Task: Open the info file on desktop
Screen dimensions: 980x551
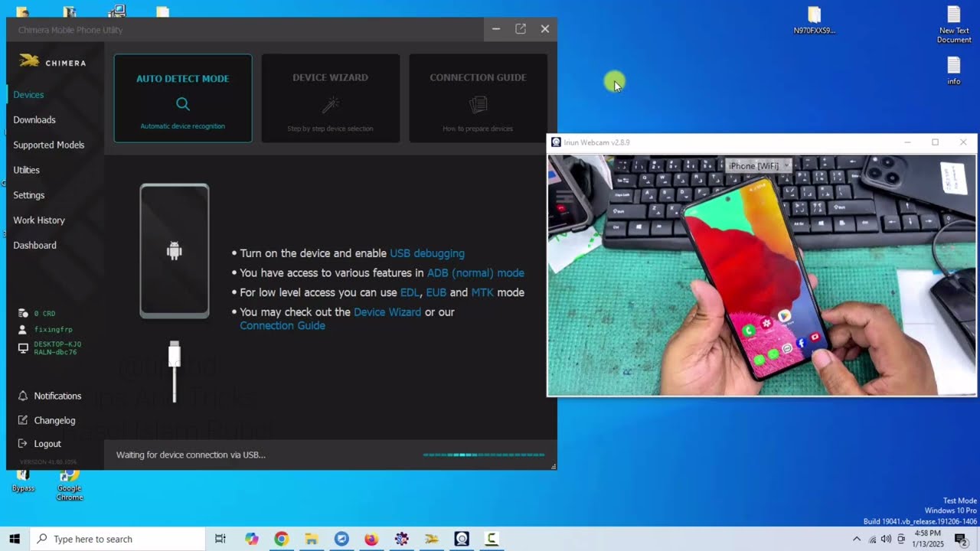Action: pos(954,70)
